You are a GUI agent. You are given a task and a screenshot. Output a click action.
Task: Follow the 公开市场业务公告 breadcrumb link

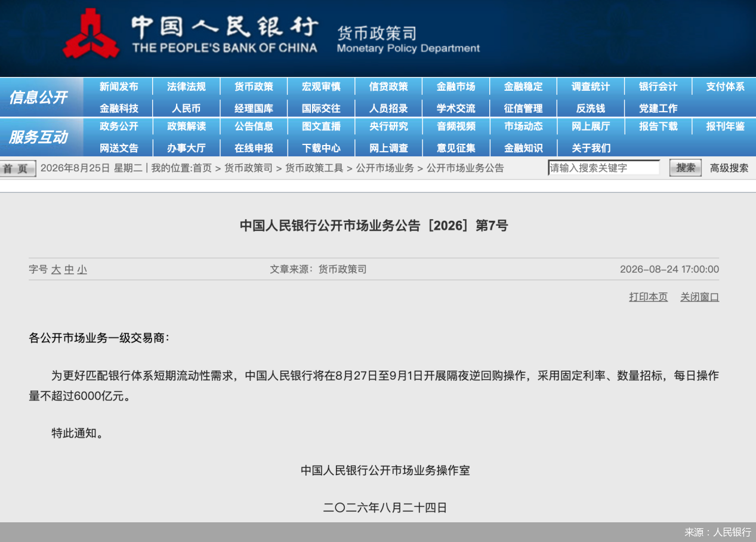click(x=465, y=168)
